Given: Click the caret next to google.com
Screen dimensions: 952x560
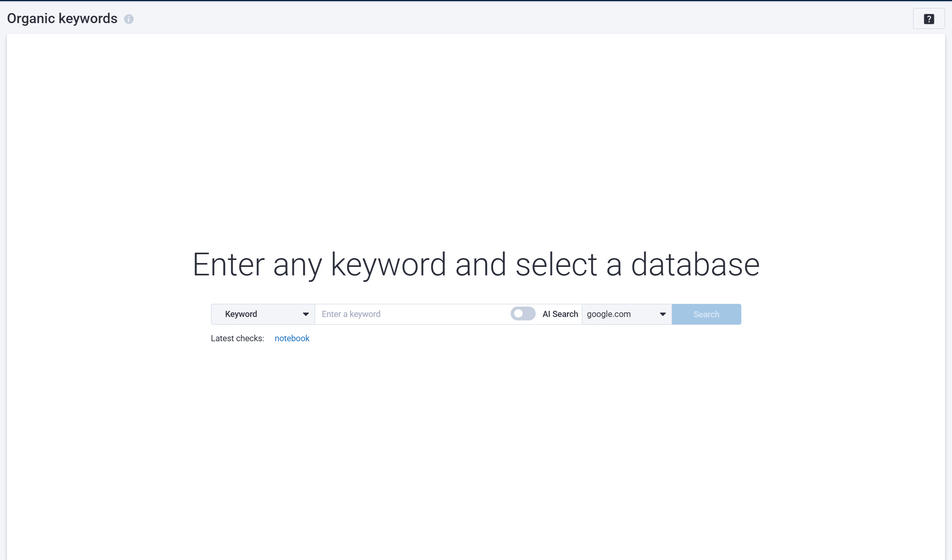Looking at the screenshot, I should click(x=663, y=314).
